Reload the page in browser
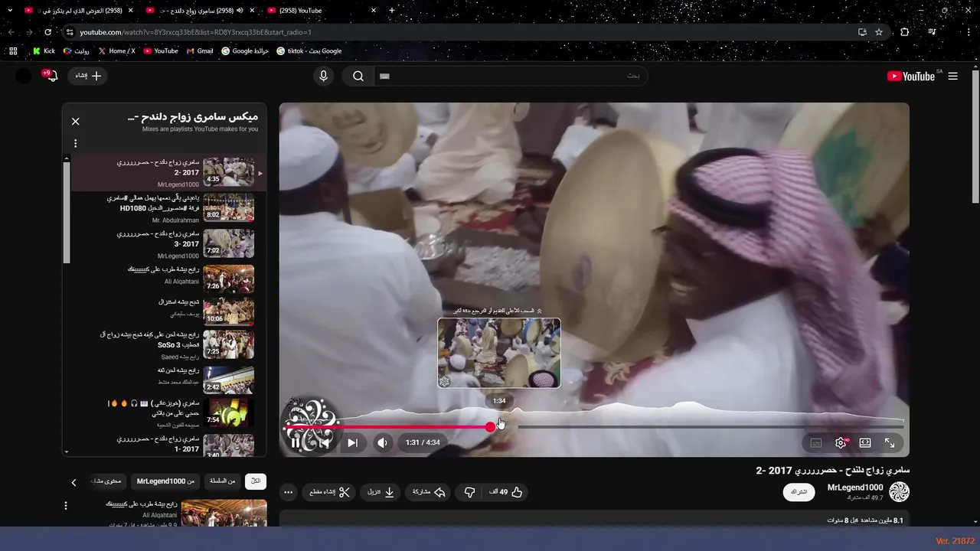 click(47, 32)
